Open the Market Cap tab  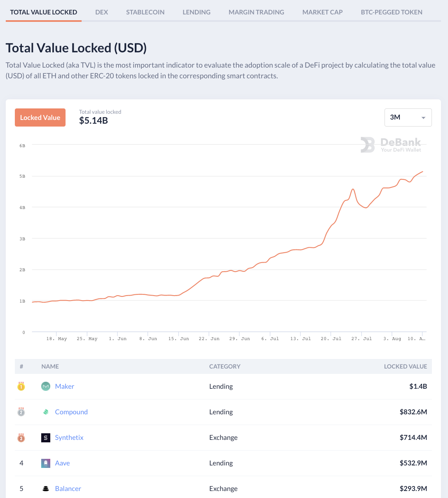click(x=323, y=12)
